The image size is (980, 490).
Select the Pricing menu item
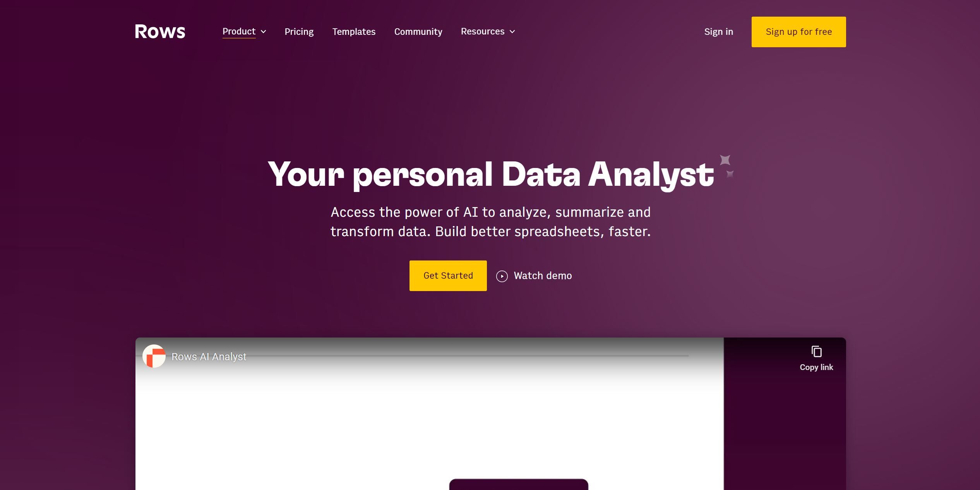click(x=299, y=31)
